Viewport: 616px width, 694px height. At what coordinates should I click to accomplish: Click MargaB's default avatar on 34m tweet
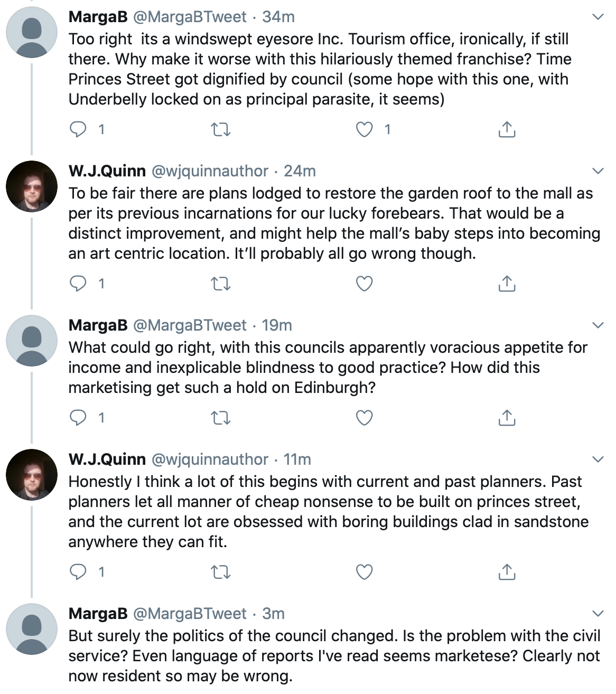click(x=32, y=32)
